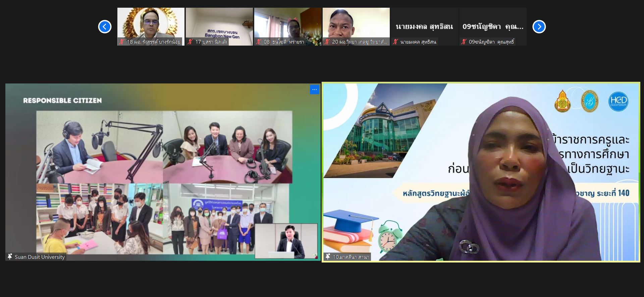644x297 pixels.
Task: Select participant thumbnail 18 ผอ. รังสรรค์
Action: pos(151,26)
